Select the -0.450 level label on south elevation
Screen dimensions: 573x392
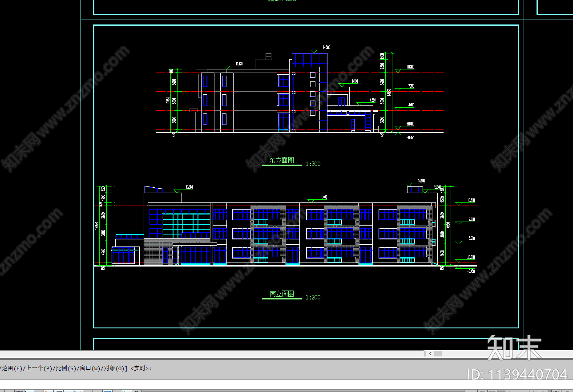(x=471, y=271)
